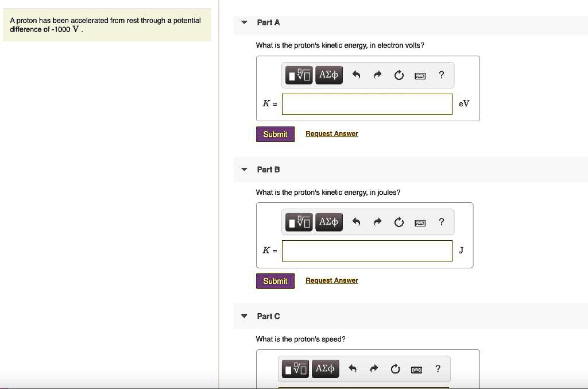Image resolution: width=588 pixels, height=389 pixels.
Task: Focus the kinetic energy eV input field
Action: (x=367, y=104)
